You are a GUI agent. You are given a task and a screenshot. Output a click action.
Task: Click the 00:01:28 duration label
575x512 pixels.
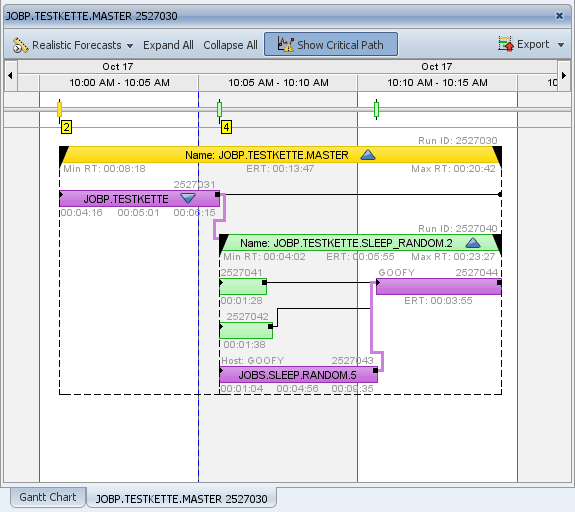[x=242, y=301]
